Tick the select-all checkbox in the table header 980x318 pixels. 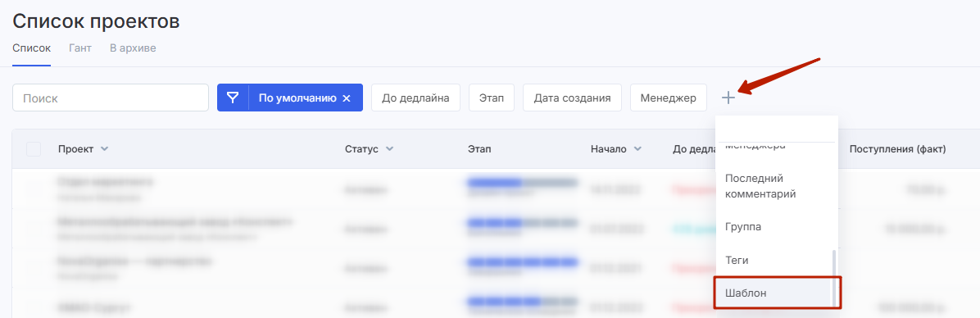click(34, 149)
